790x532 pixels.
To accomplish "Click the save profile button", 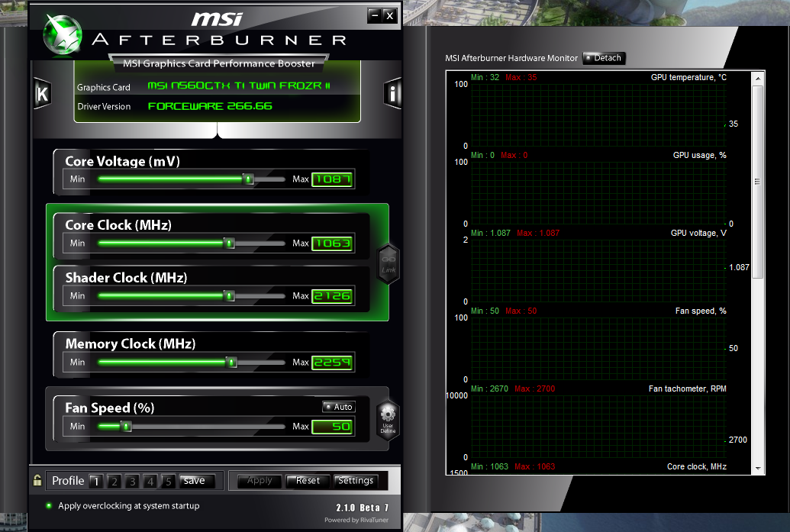I will click(x=195, y=481).
